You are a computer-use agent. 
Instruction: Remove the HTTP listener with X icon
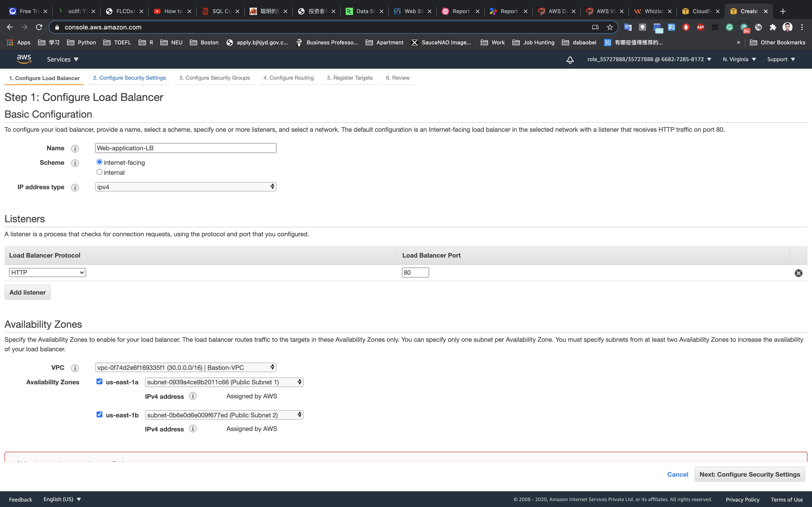coord(798,273)
